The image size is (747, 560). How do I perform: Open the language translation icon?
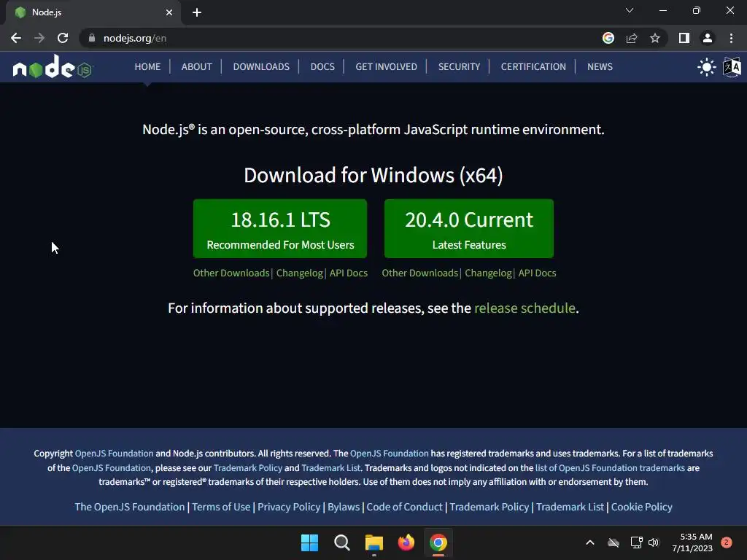(732, 67)
